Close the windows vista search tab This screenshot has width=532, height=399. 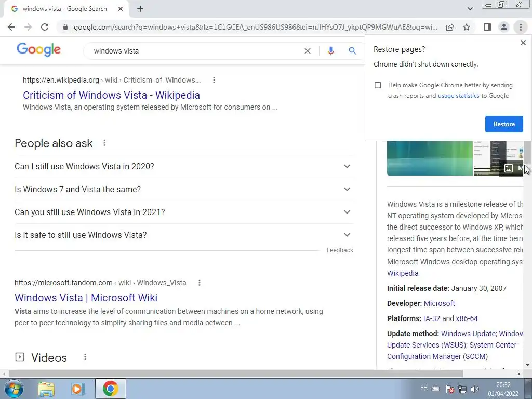click(121, 9)
